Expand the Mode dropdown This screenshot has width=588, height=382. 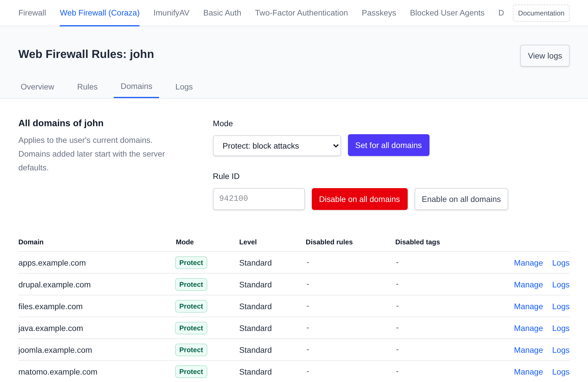click(277, 146)
